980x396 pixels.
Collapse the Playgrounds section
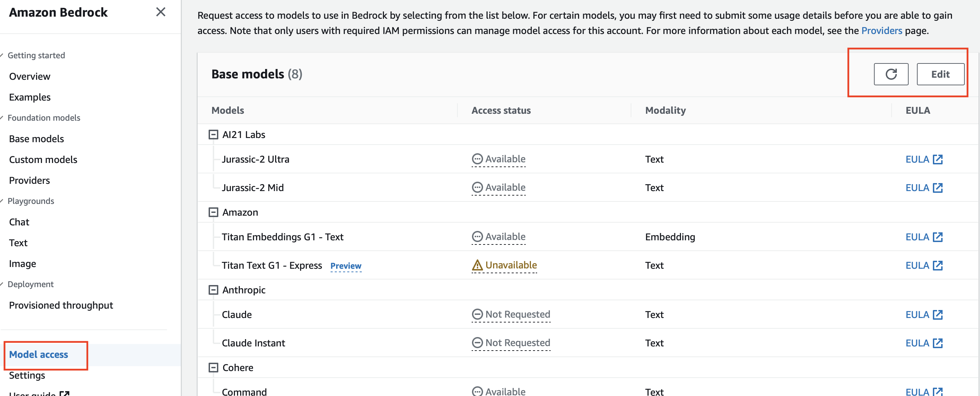point(2,201)
